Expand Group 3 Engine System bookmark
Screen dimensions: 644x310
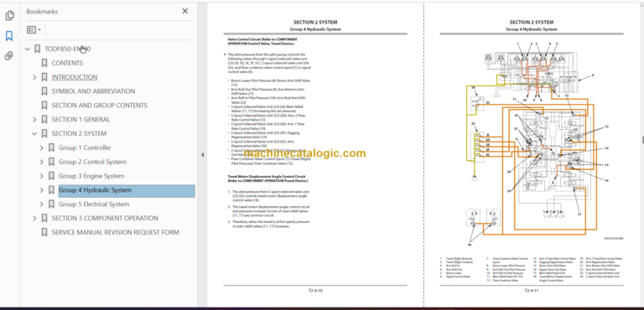[x=41, y=176]
